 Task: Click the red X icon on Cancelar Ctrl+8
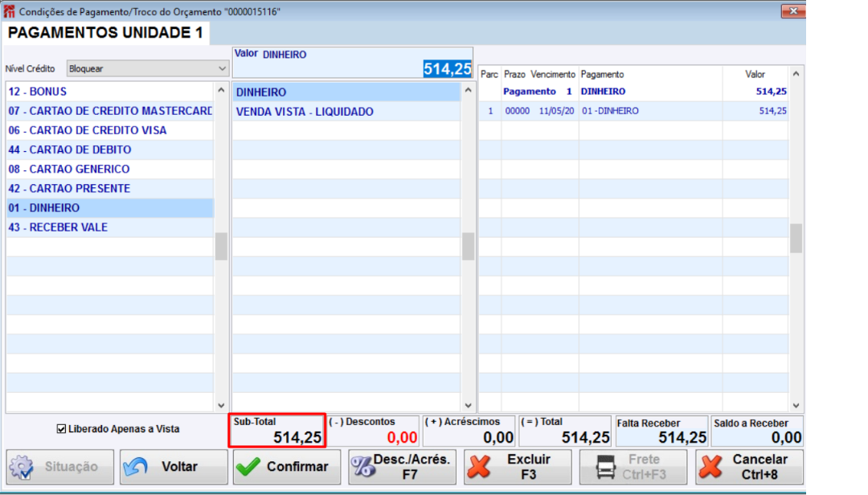pos(710,467)
